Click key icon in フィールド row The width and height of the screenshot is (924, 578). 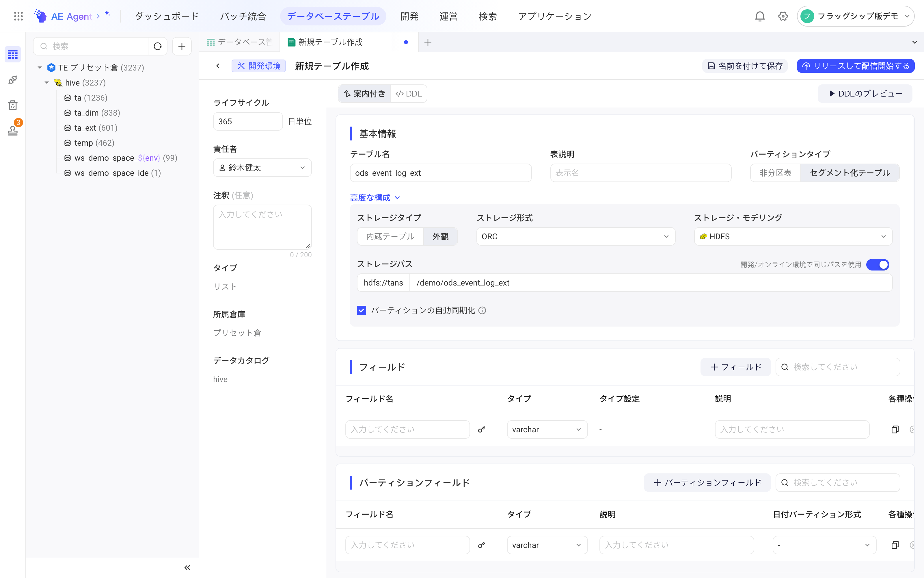click(x=481, y=429)
